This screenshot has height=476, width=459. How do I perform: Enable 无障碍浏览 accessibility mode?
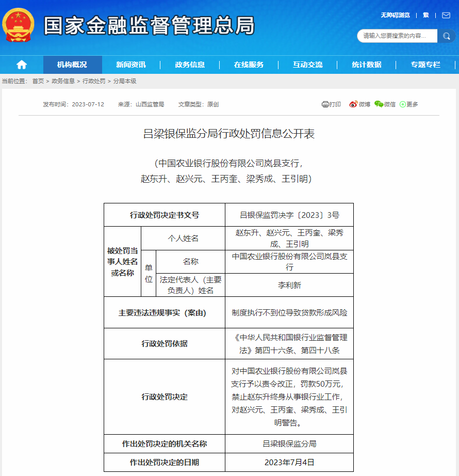395,15
